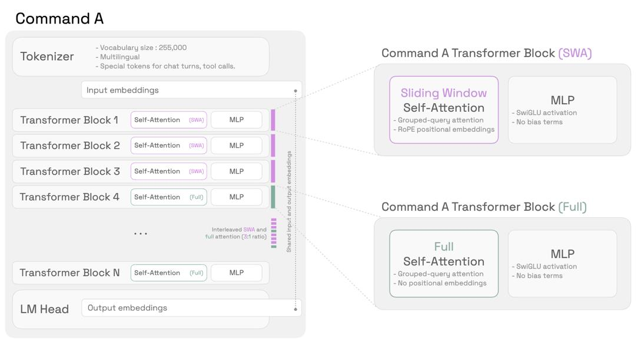This screenshot has height=345, width=644.
Task: Click the ellipsis between Transformer blocks
Action: pos(141,234)
